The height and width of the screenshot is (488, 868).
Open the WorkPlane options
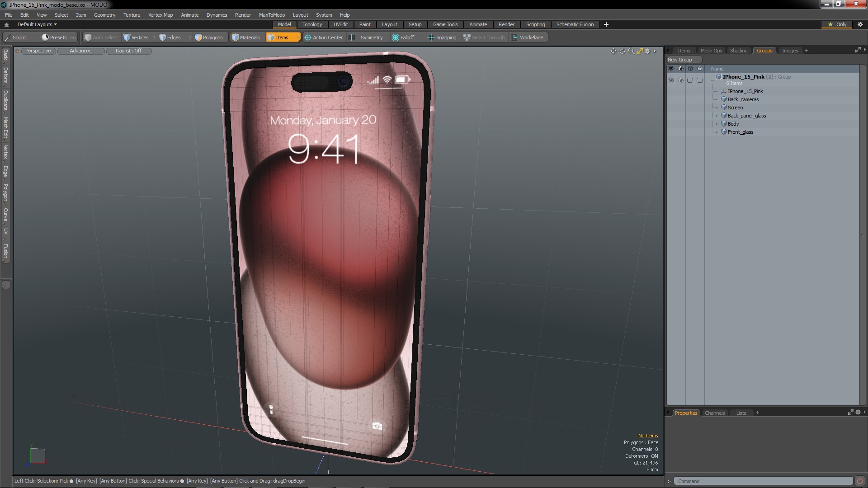(x=528, y=38)
